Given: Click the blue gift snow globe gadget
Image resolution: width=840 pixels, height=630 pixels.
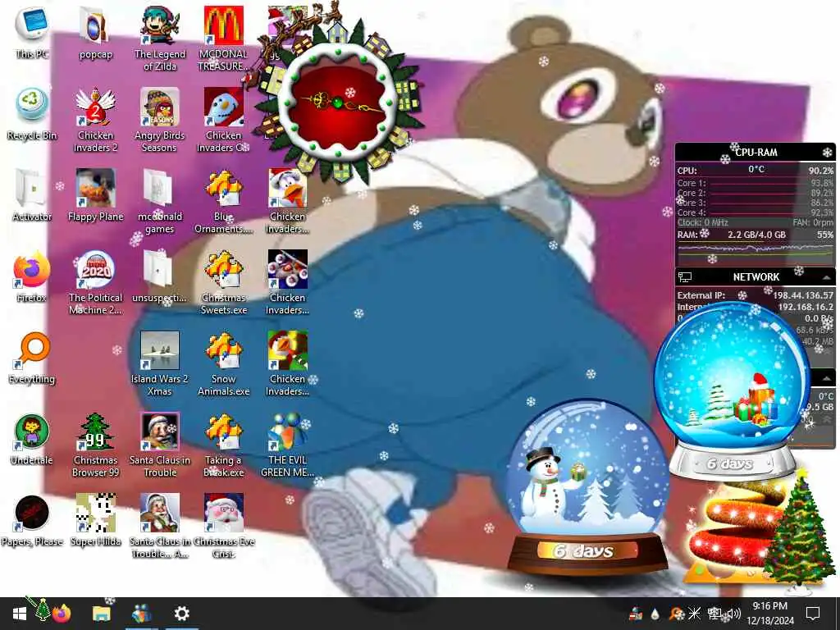Looking at the screenshot, I should (733, 391).
